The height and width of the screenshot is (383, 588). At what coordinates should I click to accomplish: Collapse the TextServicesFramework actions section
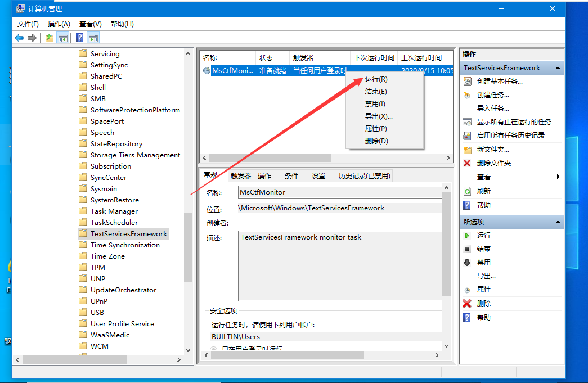(x=558, y=68)
